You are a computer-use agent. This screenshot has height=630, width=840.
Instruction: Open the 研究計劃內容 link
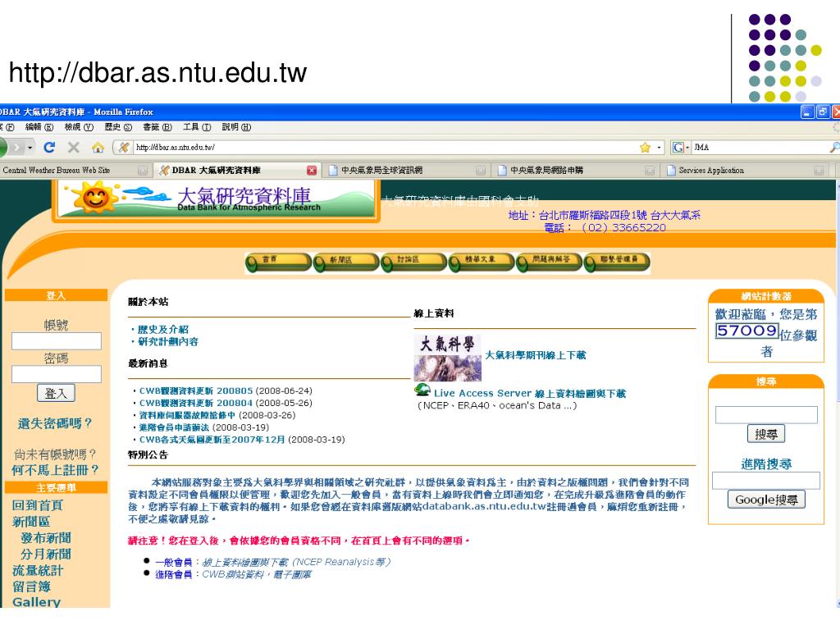[168, 342]
